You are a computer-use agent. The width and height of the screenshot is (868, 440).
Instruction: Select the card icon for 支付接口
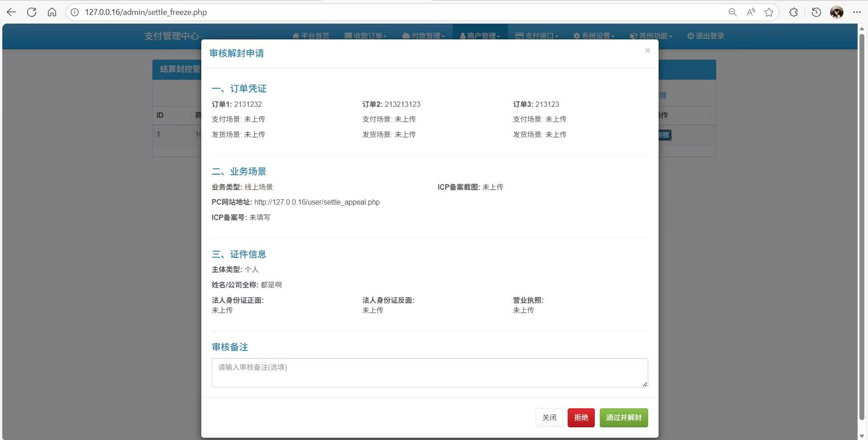pos(519,36)
